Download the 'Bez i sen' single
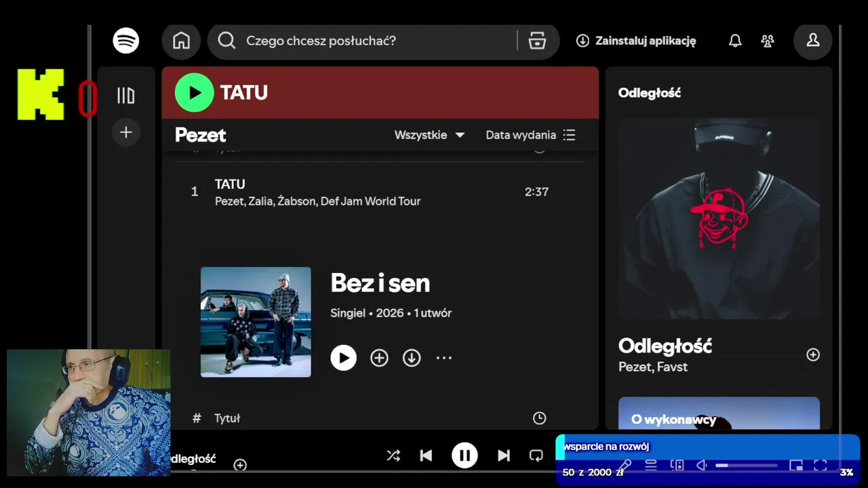Viewport: 868px width, 488px height. (x=412, y=358)
